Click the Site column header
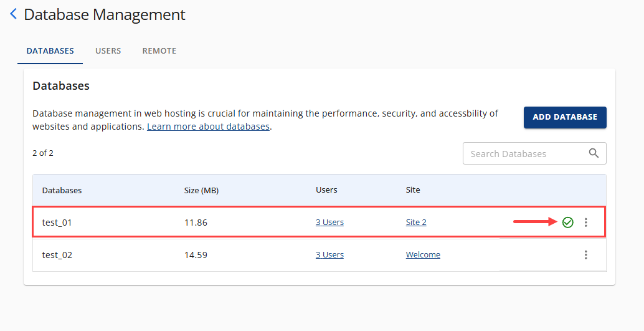This screenshot has width=644, height=331. [413, 190]
